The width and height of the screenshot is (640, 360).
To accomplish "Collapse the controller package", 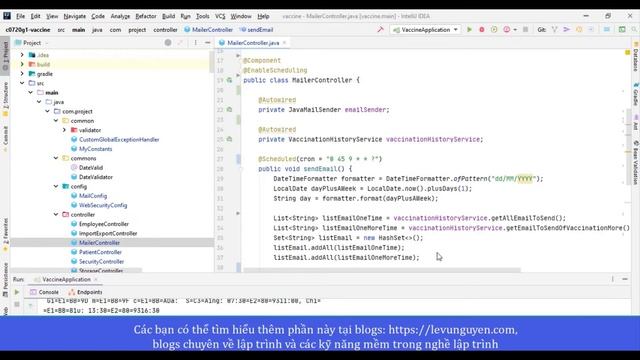I will coord(56,214).
